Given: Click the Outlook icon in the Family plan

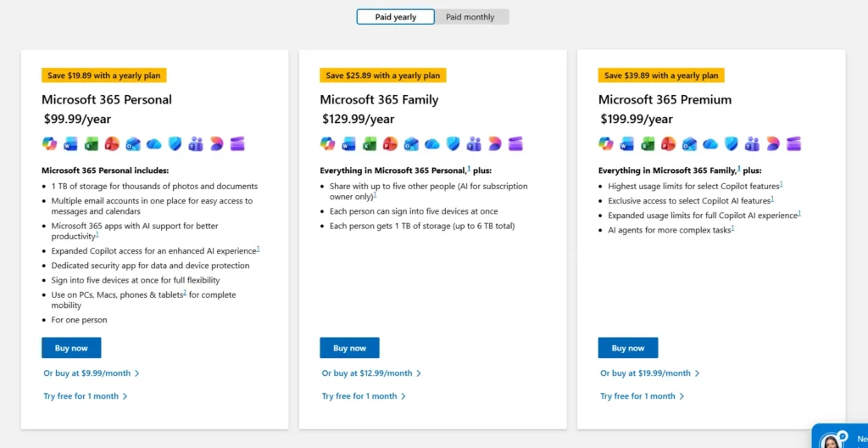Looking at the screenshot, I should pos(411,143).
